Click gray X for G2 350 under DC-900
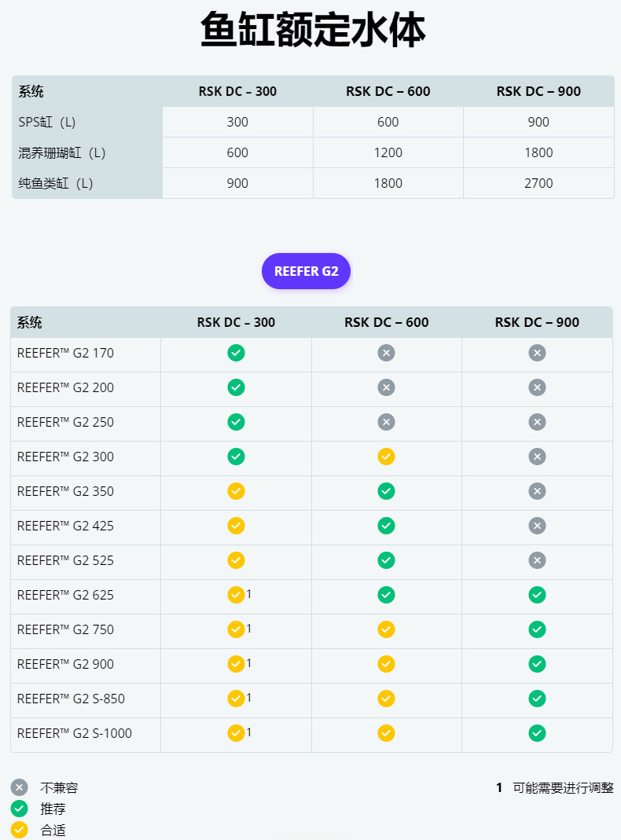The image size is (621, 840). pyautogui.click(x=537, y=491)
